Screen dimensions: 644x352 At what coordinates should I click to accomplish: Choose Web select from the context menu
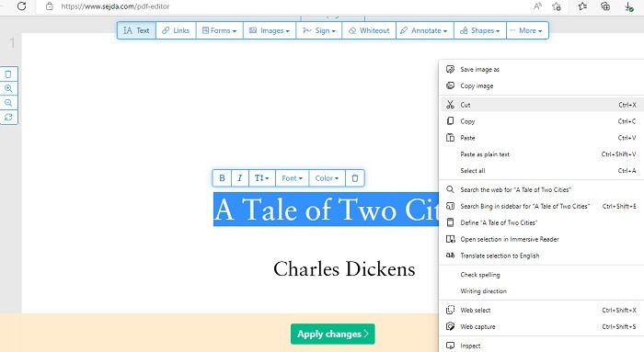click(541, 310)
